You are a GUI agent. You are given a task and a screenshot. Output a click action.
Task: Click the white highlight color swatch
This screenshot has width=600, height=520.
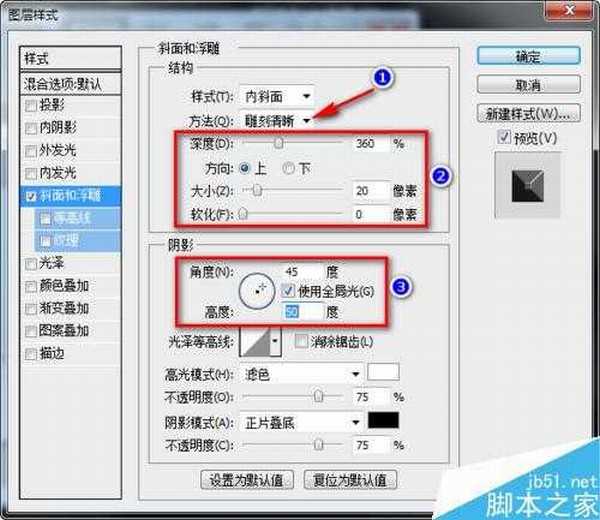coord(383,373)
